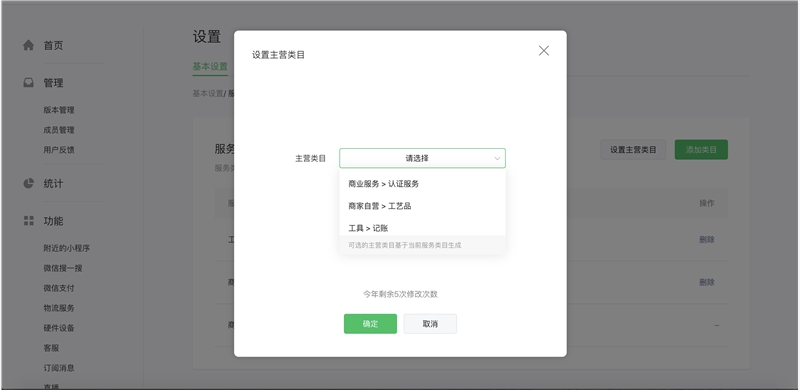Click 设置主营类目 button behind dialog
The height and width of the screenshot is (390, 800).
click(x=633, y=150)
